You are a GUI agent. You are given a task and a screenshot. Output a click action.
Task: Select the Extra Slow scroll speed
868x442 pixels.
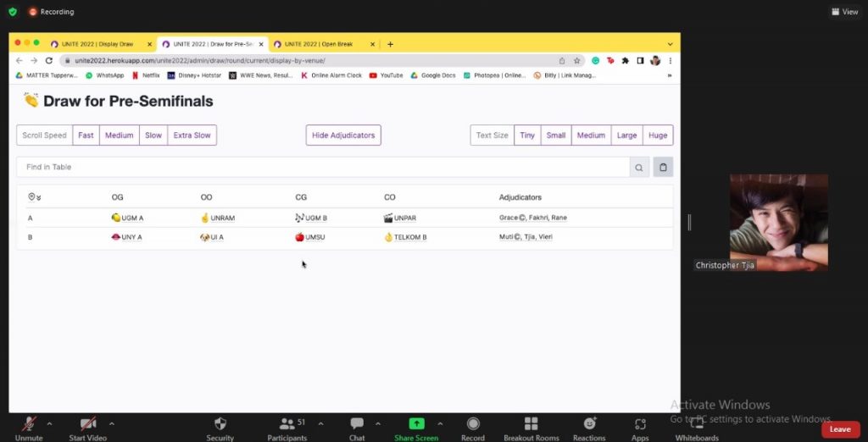pyautogui.click(x=192, y=135)
